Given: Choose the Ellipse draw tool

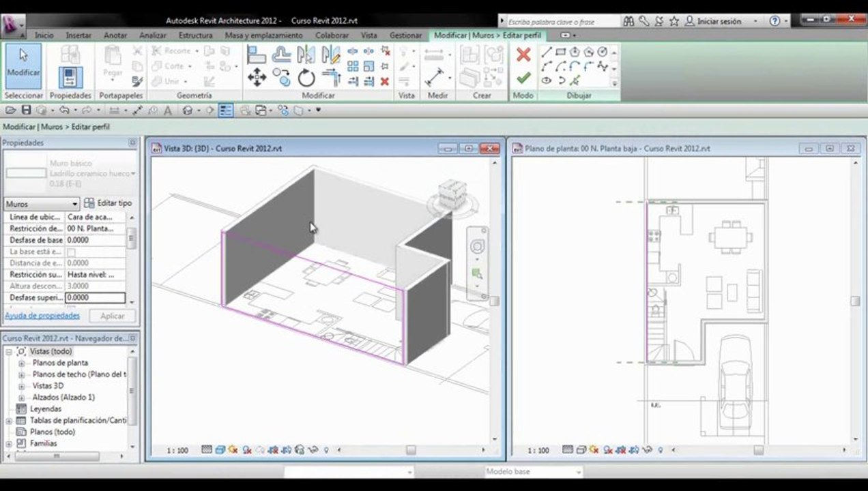Looking at the screenshot, I should 547,80.
